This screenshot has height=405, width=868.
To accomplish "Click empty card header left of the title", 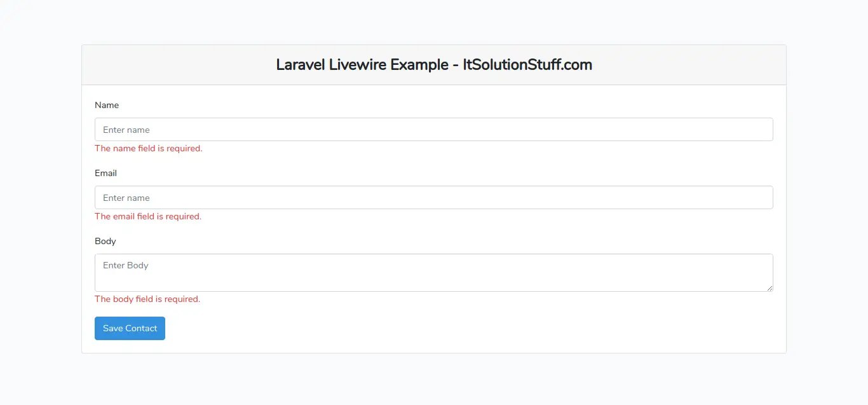I will coord(178,65).
